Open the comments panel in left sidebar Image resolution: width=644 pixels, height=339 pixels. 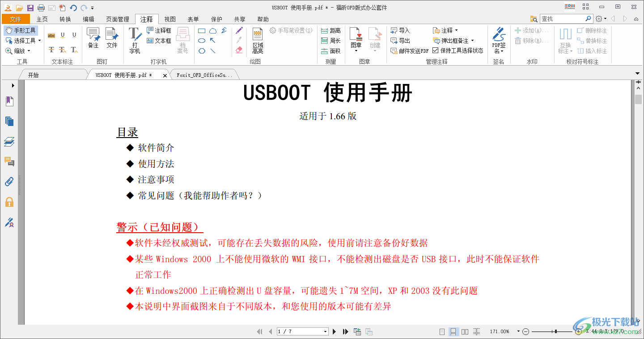tap(9, 161)
